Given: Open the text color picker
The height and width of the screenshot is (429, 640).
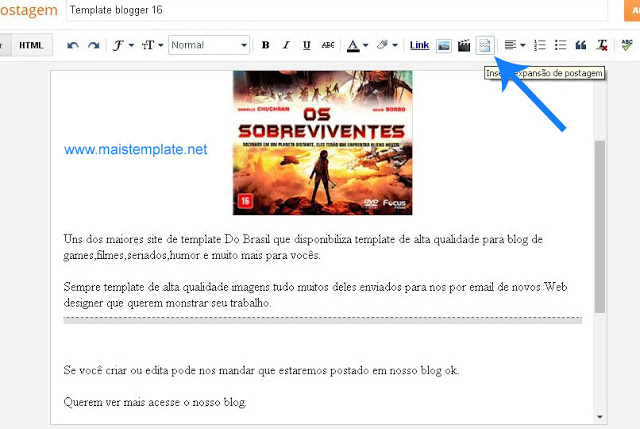Looking at the screenshot, I should [357, 45].
